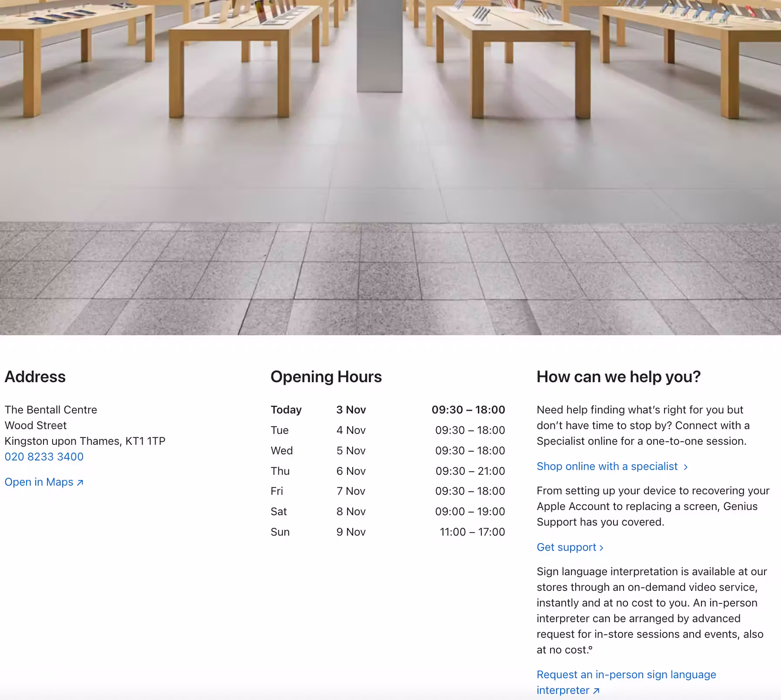781x700 pixels.
Task: Click the bold "Today" label in hours list
Action: [286, 410]
